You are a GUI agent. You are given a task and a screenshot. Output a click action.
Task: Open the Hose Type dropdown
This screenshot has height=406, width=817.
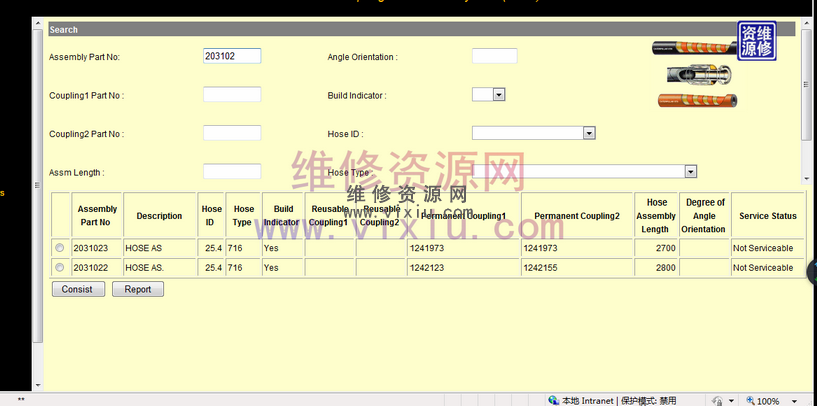690,172
